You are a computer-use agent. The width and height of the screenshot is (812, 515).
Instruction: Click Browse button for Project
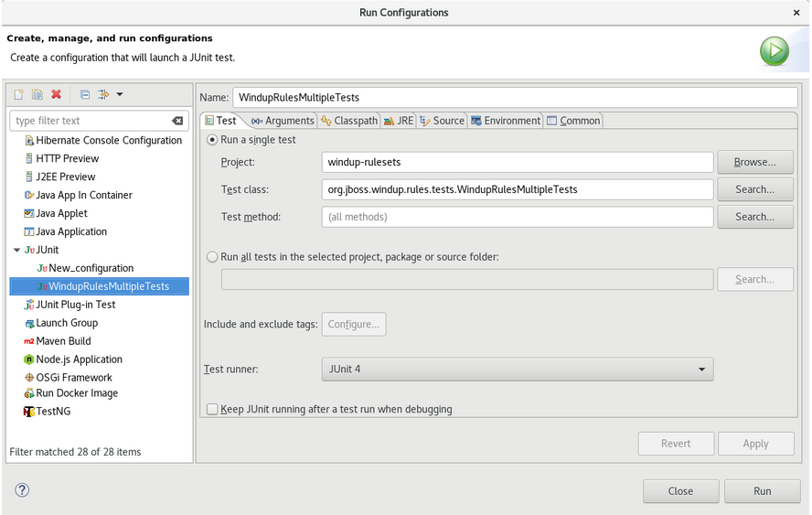(754, 162)
